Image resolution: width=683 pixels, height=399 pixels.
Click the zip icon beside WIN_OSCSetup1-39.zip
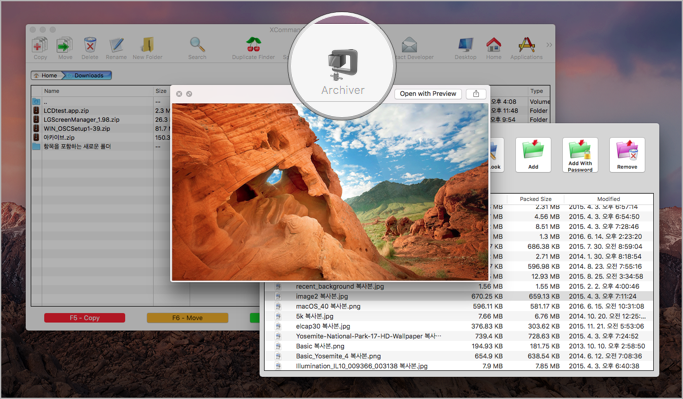[36, 128]
